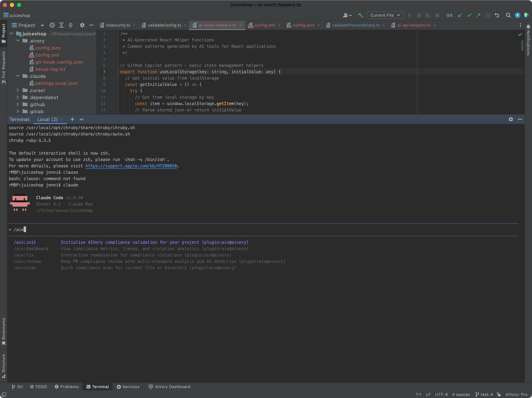
Task: Click the Build project hammer icon
Action: (x=360, y=15)
